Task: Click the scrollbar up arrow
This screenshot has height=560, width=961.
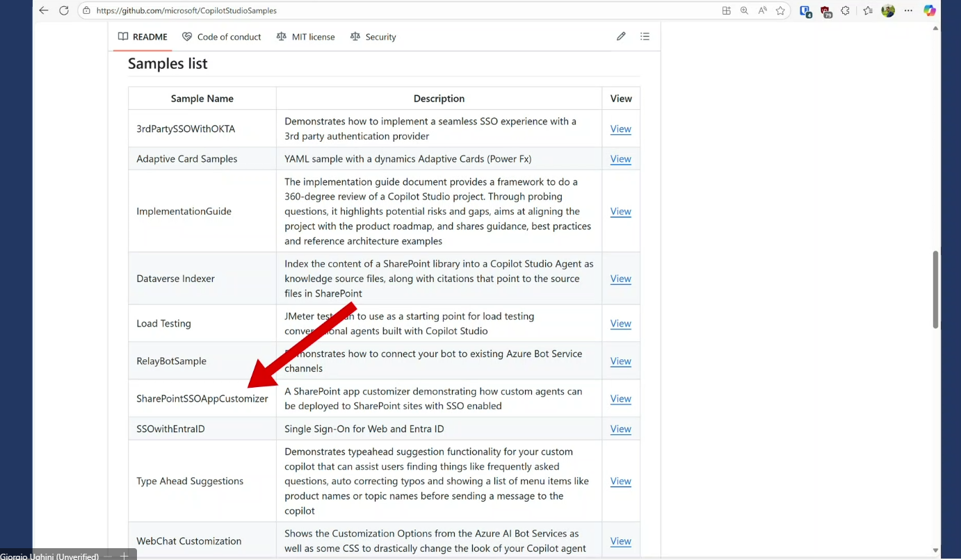Action: [x=935, y=28]
